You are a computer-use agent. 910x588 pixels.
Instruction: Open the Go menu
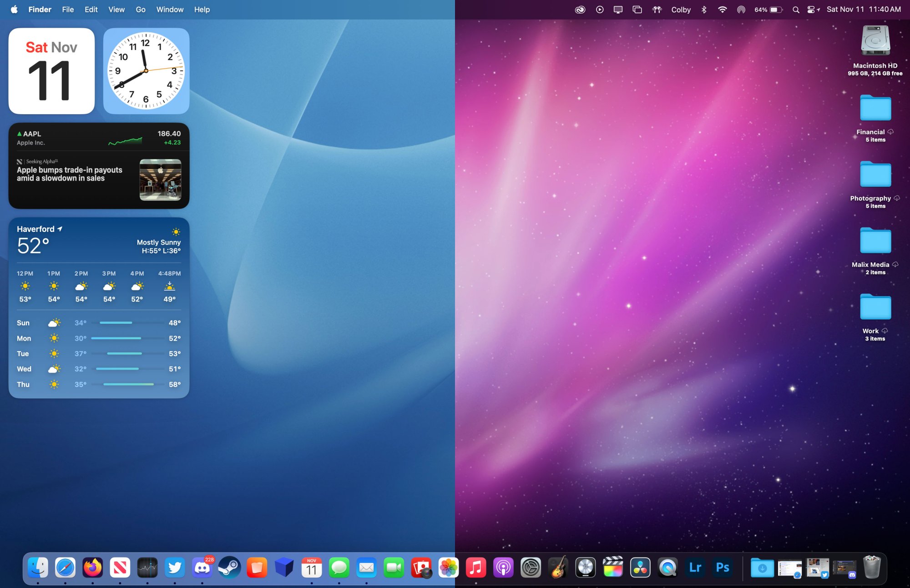(141, 10)
